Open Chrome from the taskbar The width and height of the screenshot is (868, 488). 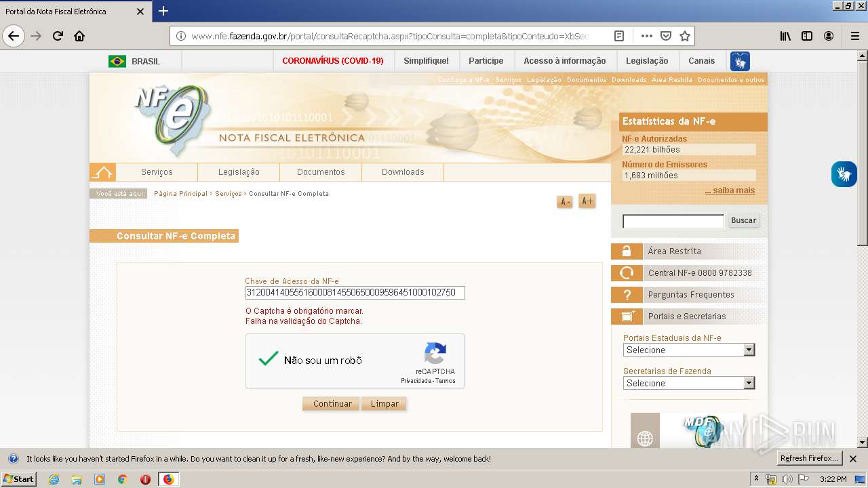click(x=122, y=479)
